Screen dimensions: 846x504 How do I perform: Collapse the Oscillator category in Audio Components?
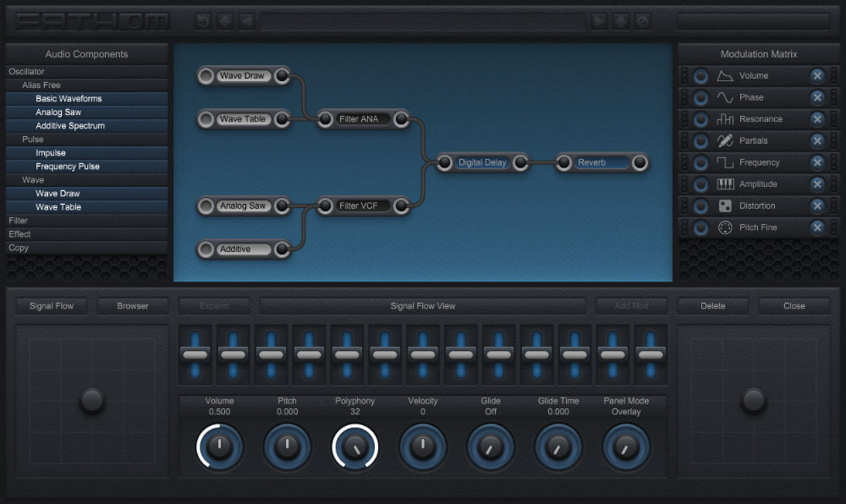click(x=86, y=71)
